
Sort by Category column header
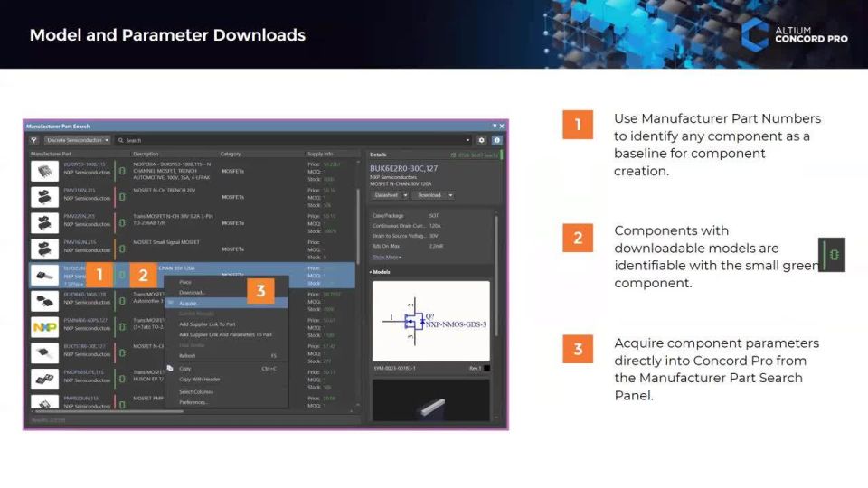click(x=231, y=154)
